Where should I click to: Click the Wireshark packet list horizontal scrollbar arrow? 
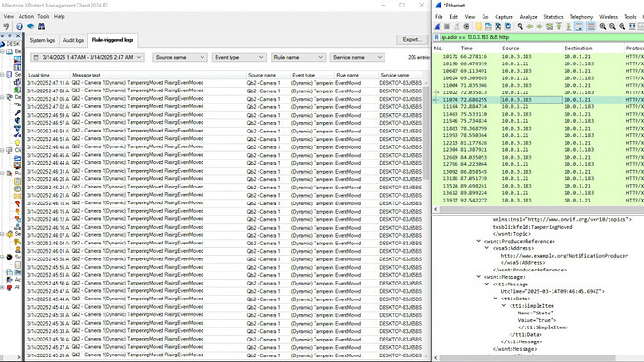436,209
